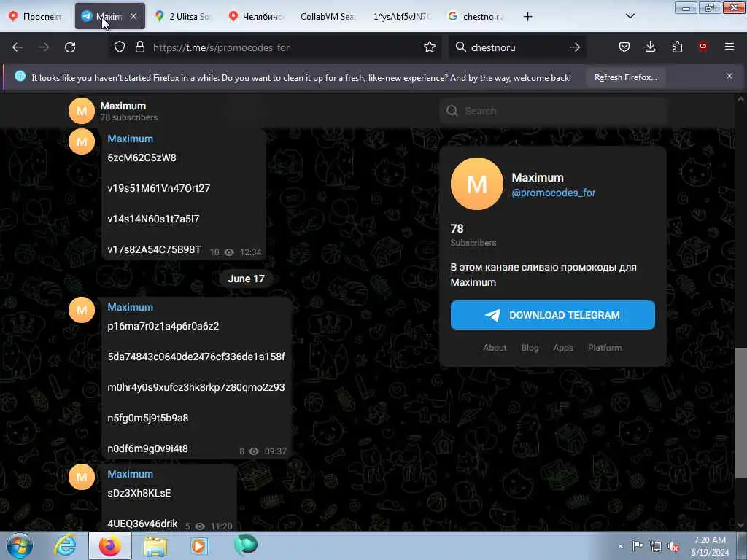747x560 pixels.
Task: Click the Refresh Firefox button
Action: click(x=625, y=77)
